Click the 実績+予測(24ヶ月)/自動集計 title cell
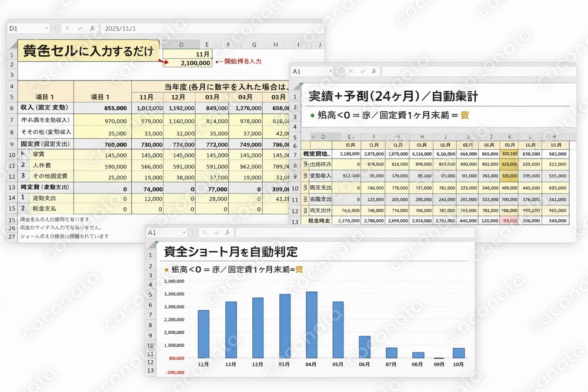Image resolution: width=588 pixels, height=392 pixels. click(393, 96)
